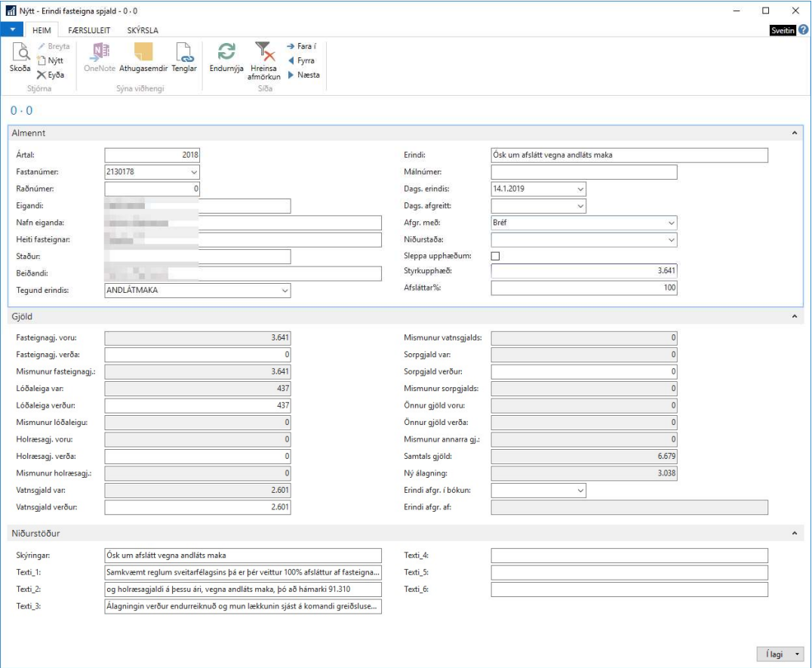812x668 pixels.
Task: Open the Tegund erindis dropdown
Action: 285,290
